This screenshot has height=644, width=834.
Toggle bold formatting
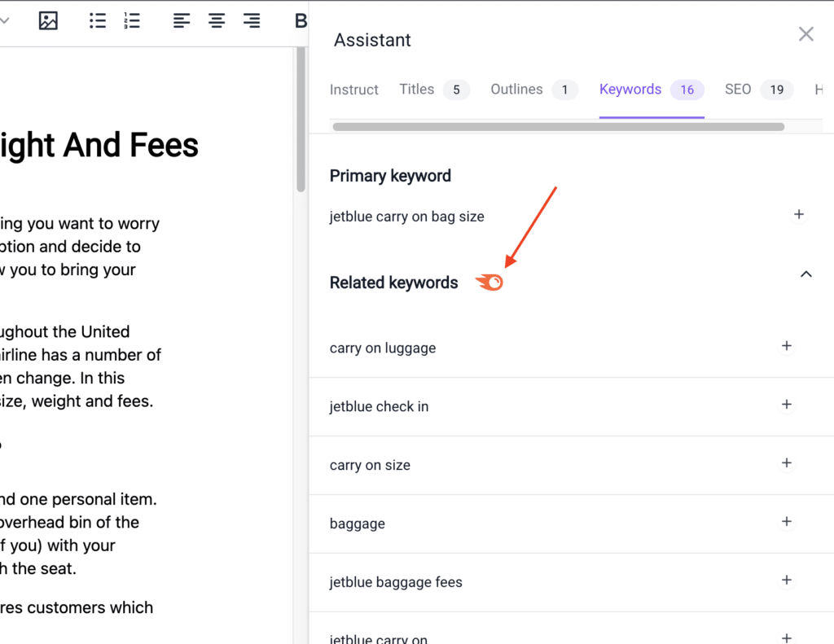click(301, 20)
